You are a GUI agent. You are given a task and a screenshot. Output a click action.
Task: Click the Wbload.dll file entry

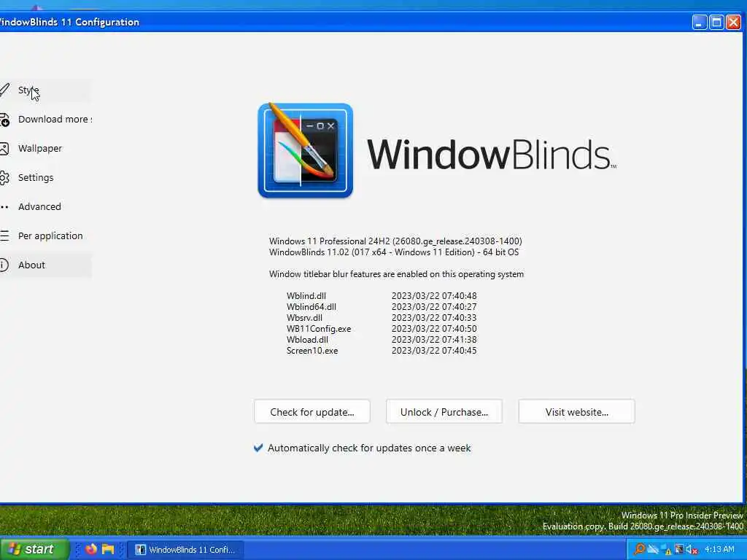307,340
